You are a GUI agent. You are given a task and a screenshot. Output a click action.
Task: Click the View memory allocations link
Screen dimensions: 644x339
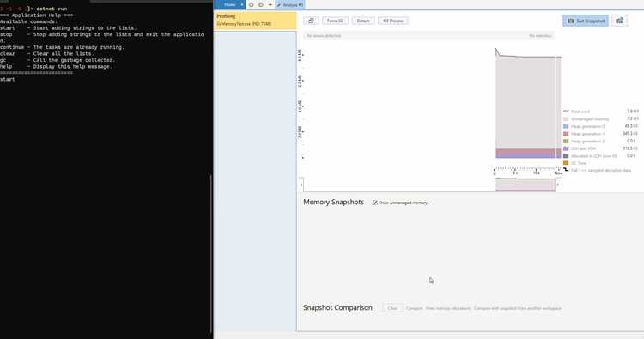[447, 308]
